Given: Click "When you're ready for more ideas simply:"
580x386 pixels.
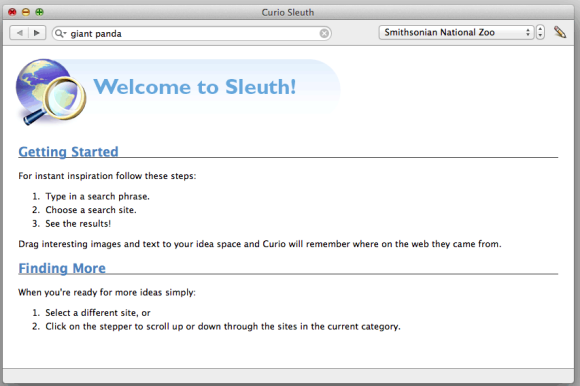Looking at the screenshot, I should [107, 292].
